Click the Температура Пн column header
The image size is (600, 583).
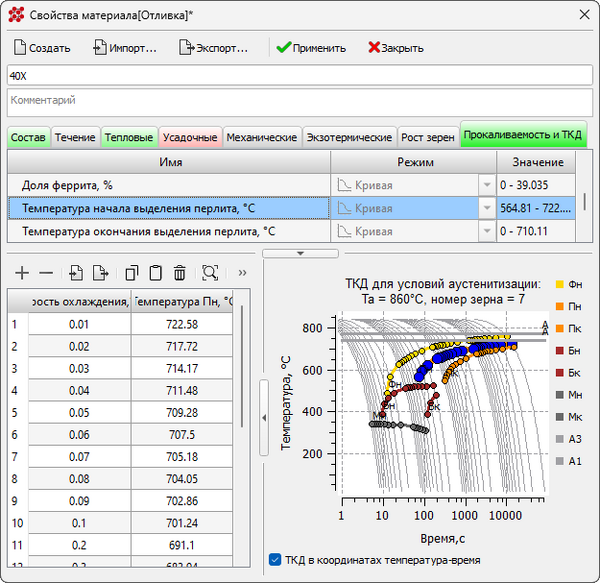[x=183, y=301]
